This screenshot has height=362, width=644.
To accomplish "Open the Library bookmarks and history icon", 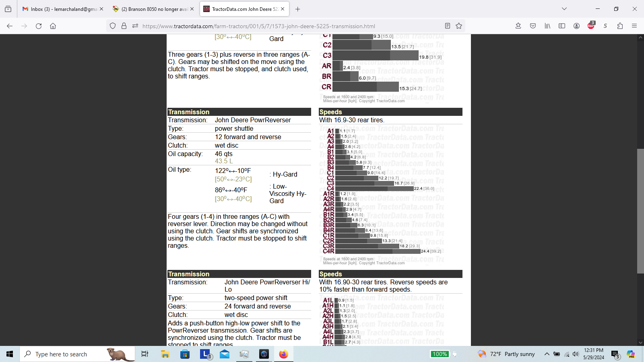I will tap(547, 26).
